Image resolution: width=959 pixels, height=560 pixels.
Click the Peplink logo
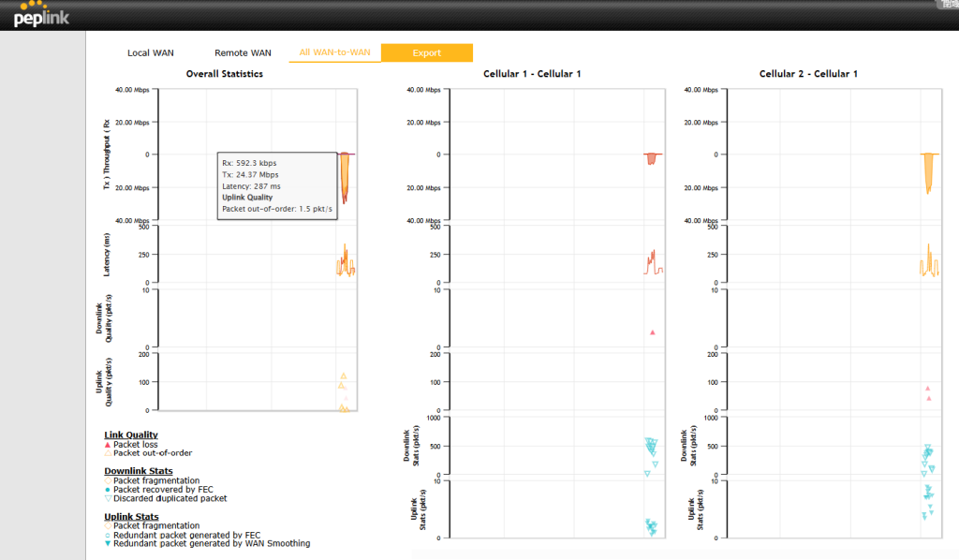pos(39,14)
